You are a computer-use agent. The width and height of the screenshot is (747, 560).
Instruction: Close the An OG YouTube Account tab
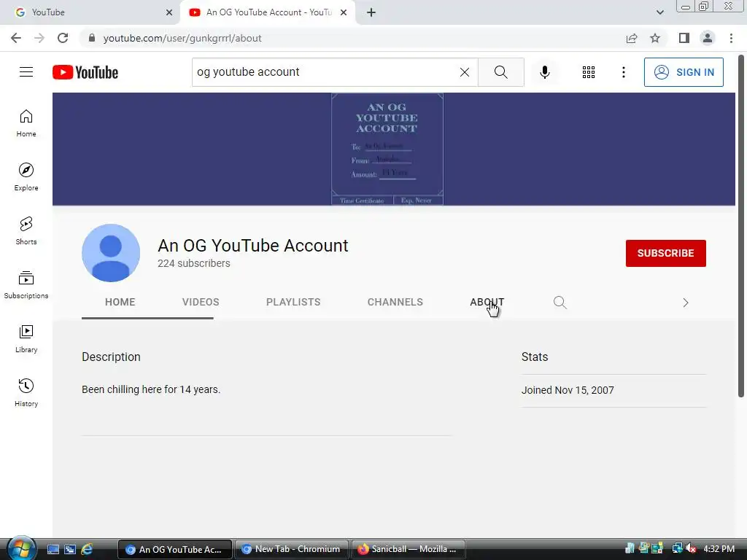click(344, 12)
